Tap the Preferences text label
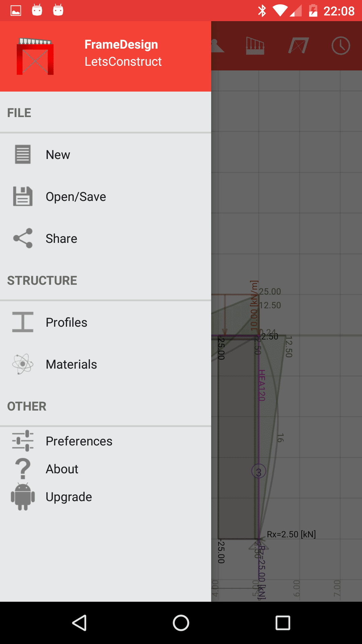This screenshot has width=362, height=644. [79, 441]
